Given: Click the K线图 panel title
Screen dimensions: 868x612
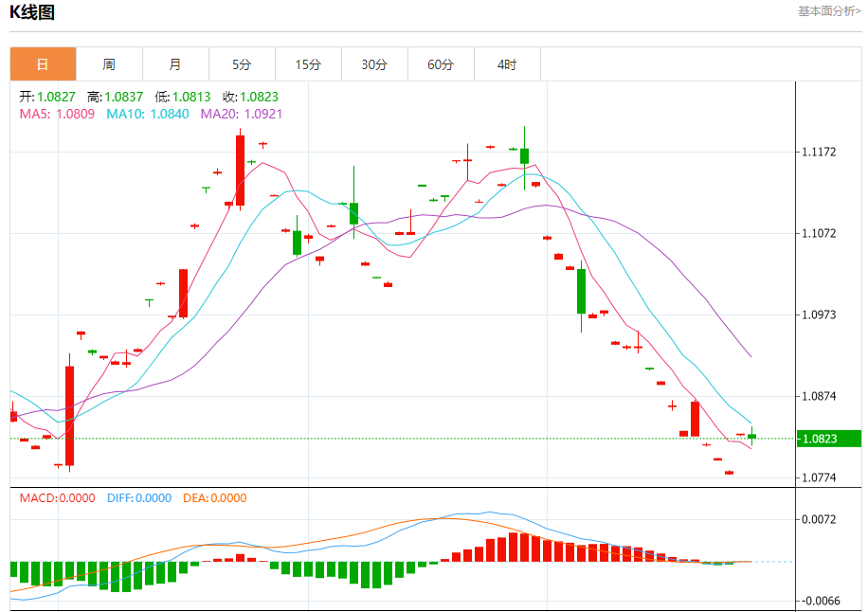Looking at the screenshot, I should click(x=32, y=12).
